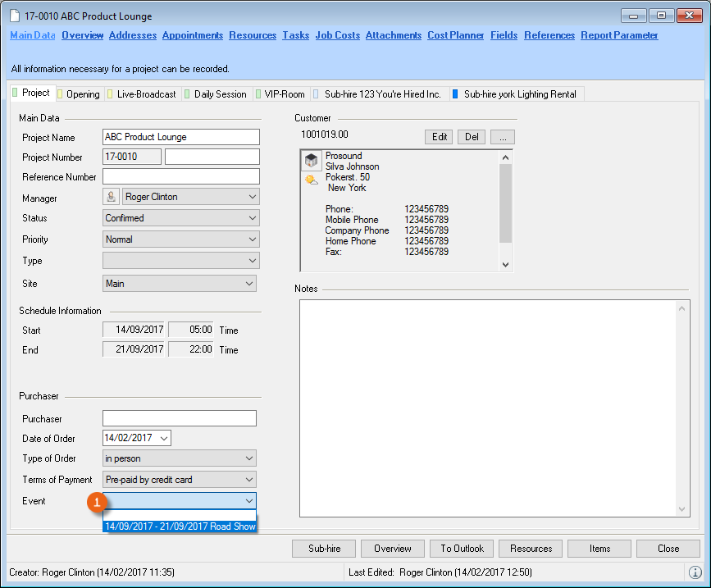The width and height of the screenshot is (711, 588).
Task: Open the Date of Order picker
Action: (x=163, y=438)
